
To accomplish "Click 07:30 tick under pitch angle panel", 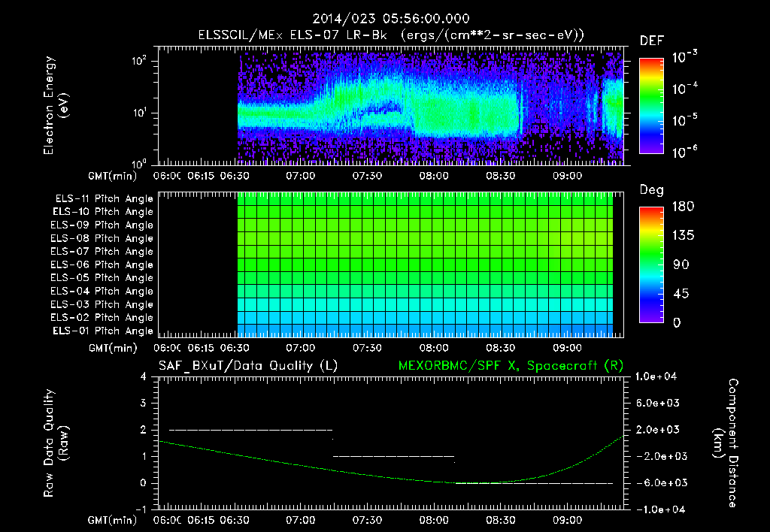I will [367, 348].
